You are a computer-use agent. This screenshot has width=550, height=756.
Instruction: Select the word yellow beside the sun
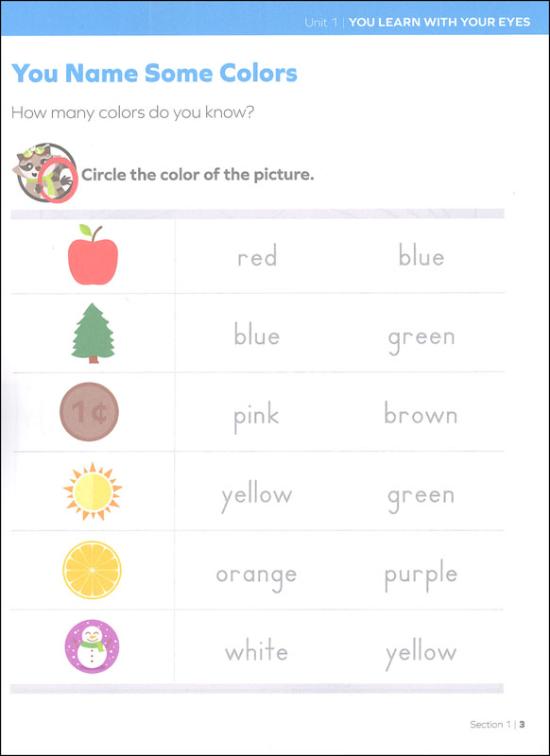256,497
